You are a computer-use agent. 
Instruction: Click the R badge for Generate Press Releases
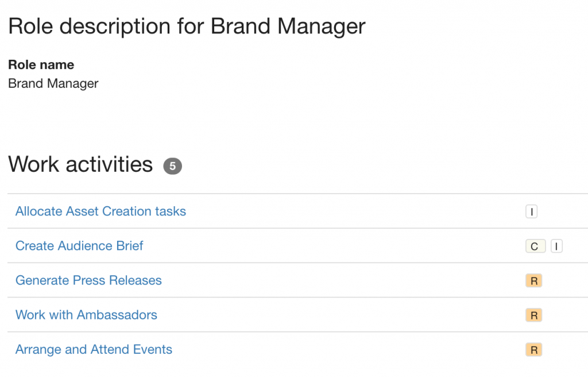(x=533, y=280)
